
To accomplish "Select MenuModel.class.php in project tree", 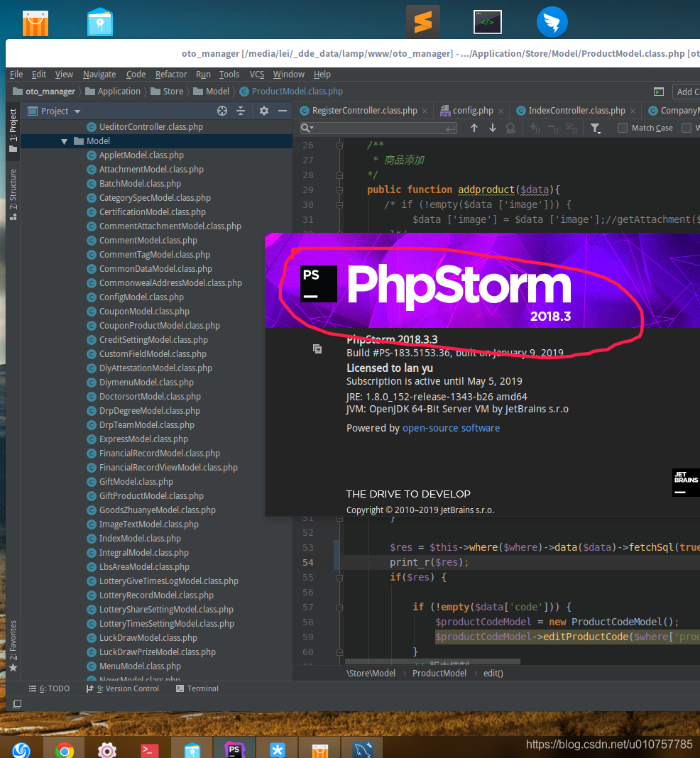I will (x=140, y=666).
